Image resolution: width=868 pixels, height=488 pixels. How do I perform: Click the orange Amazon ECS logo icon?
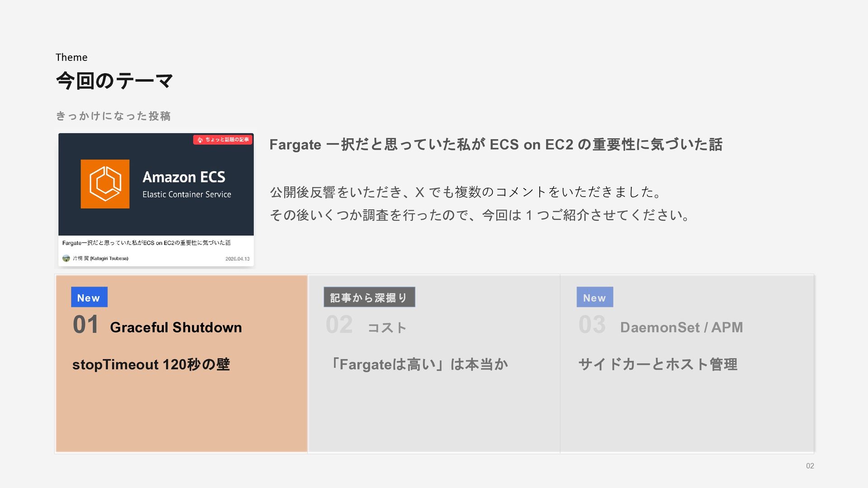click(105, 184)
